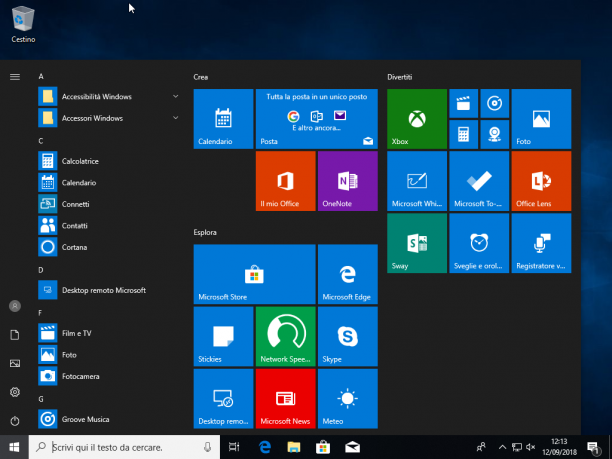Click the Esplora tile group title

pyautogui.click(x=205, y=232)
